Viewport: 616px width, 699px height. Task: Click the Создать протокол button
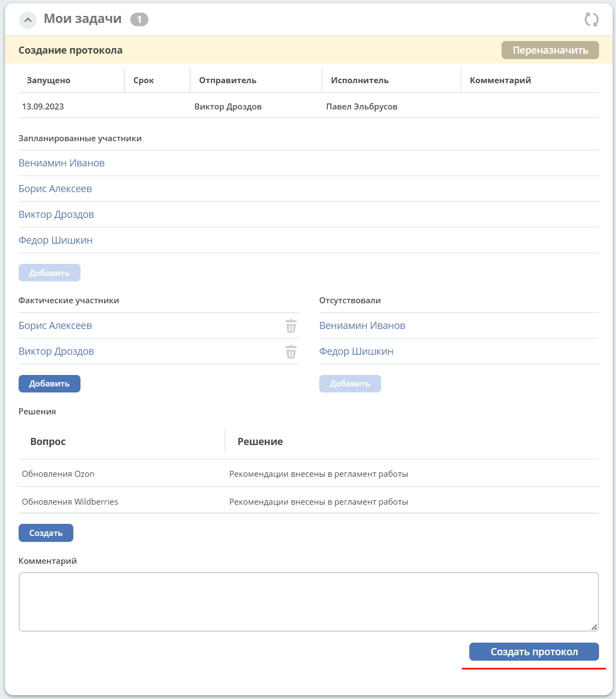click(534, 652)
